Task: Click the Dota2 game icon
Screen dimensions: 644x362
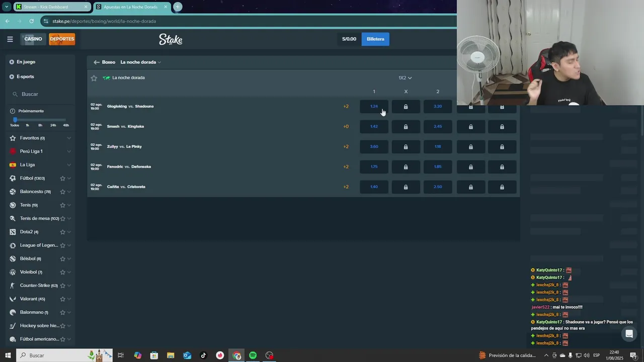Action: coord(13,232)
